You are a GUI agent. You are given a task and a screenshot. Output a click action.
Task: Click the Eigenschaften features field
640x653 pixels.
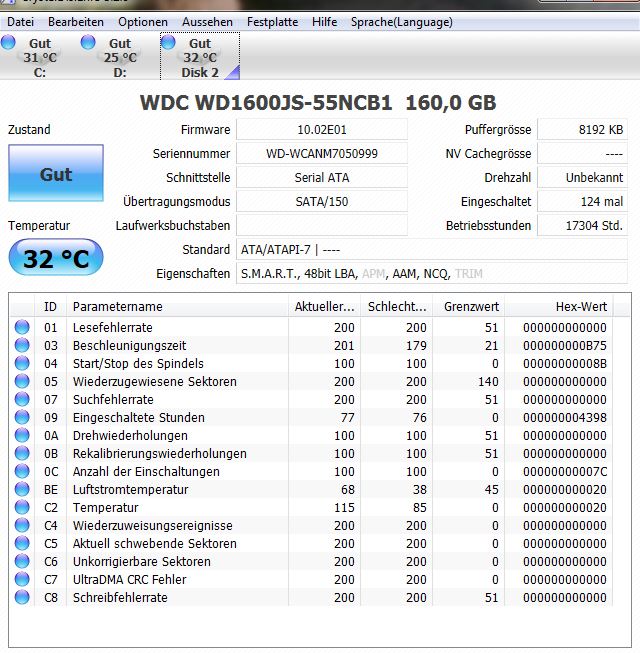click(x=432, y=274)
